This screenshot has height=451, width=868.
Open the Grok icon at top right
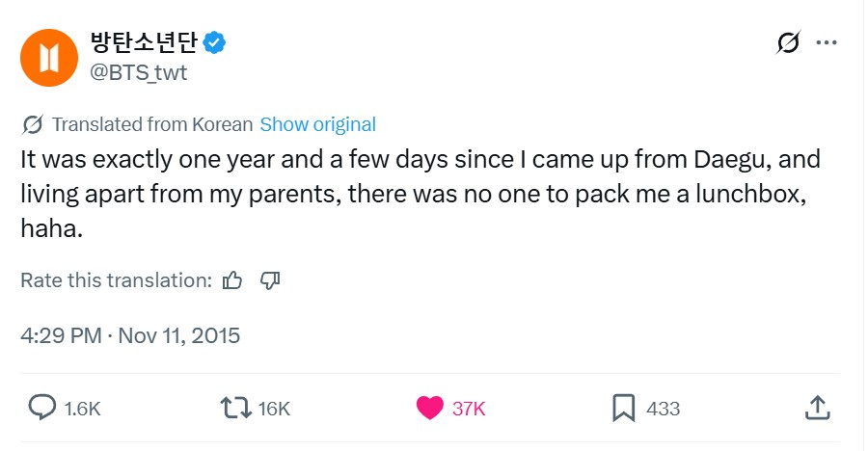788,43
